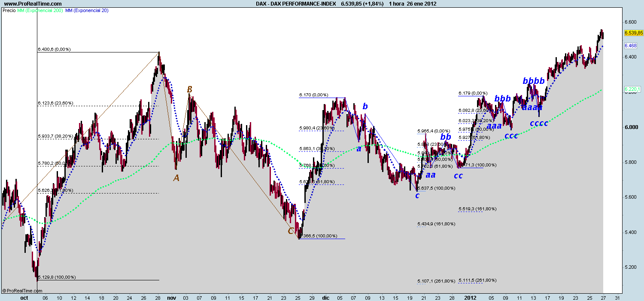Select the '5.107,1 (261,80%)' extension label
644x301 pixels.
point(436,281)
